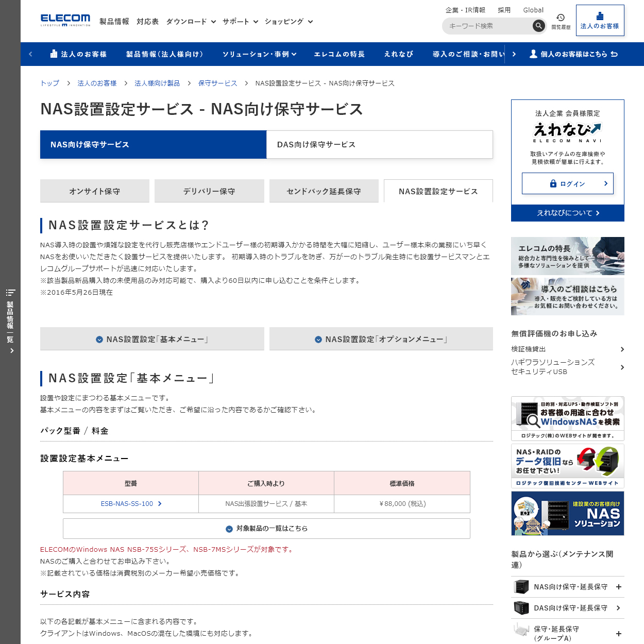Viewport: 644px width, 644px height.
Task: Click the ログイン button
Action: [568, 183]
